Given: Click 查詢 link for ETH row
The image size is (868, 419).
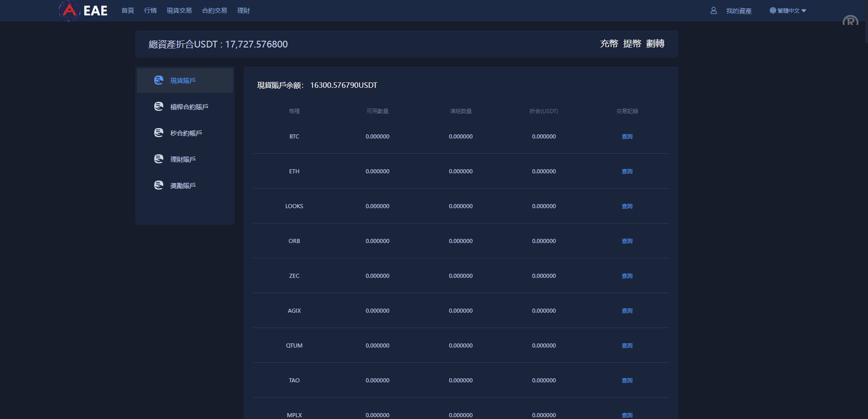Looking at the screenshot, I should [626, 171].
